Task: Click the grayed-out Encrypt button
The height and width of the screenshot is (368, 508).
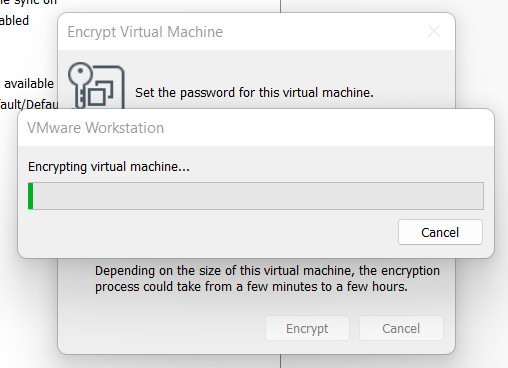Action: coord(307,328)
